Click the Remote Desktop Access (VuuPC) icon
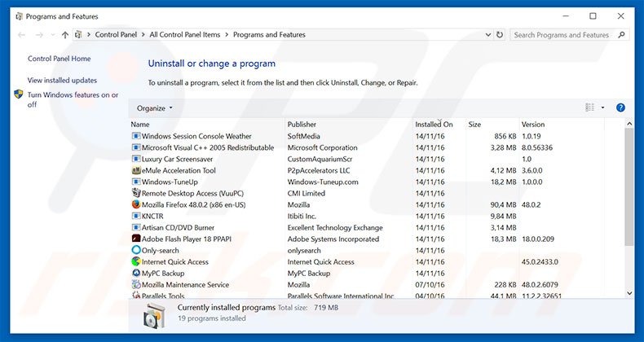The image size is (644, 342). click(x=136, y=193)
